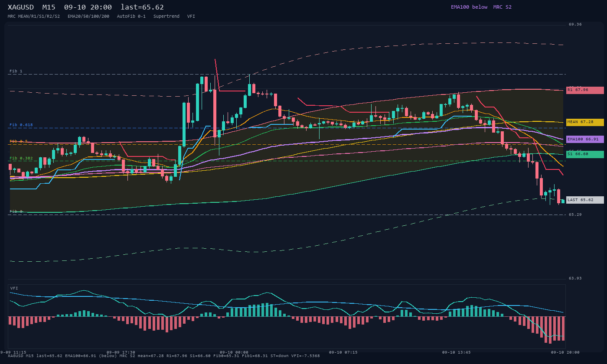
Task: Click the Fib 0 level label
Action: click(16, 211)
